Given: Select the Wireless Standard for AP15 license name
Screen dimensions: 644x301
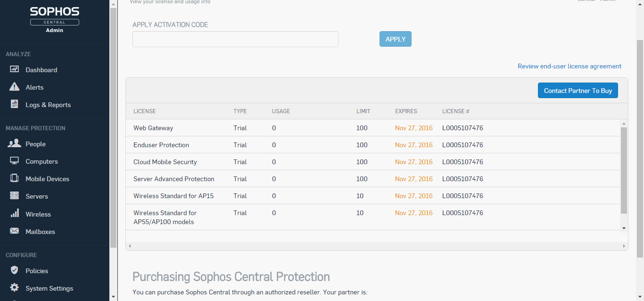Looking at the screenshot, I should (173, 196).
